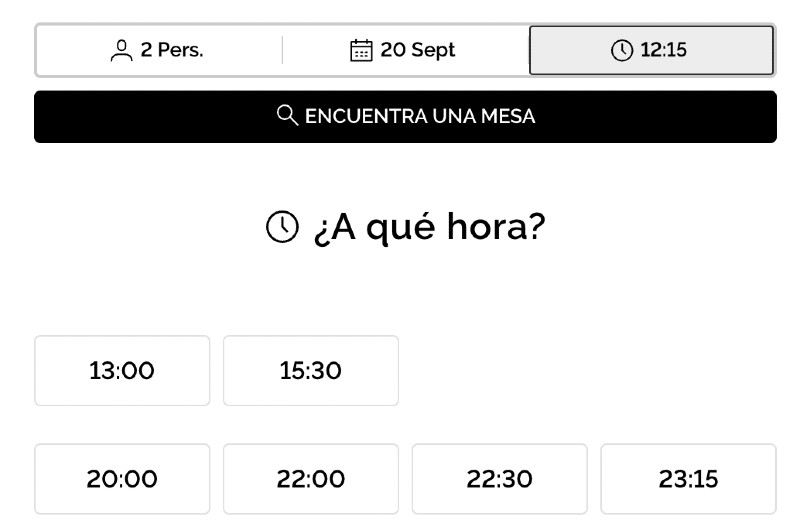
Task: Click the clock icon beside ¿A qué hora?
Action: click(282, 226)
